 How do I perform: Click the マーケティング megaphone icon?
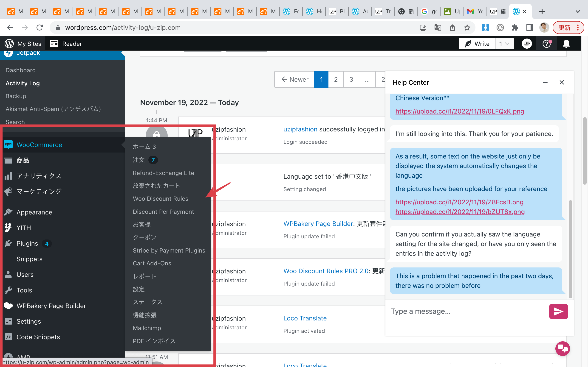click(8, 191)
